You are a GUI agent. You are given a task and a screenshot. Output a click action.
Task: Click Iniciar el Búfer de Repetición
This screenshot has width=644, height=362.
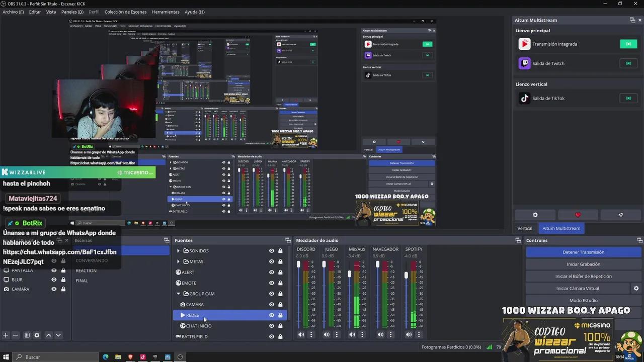tap(583, 277)
